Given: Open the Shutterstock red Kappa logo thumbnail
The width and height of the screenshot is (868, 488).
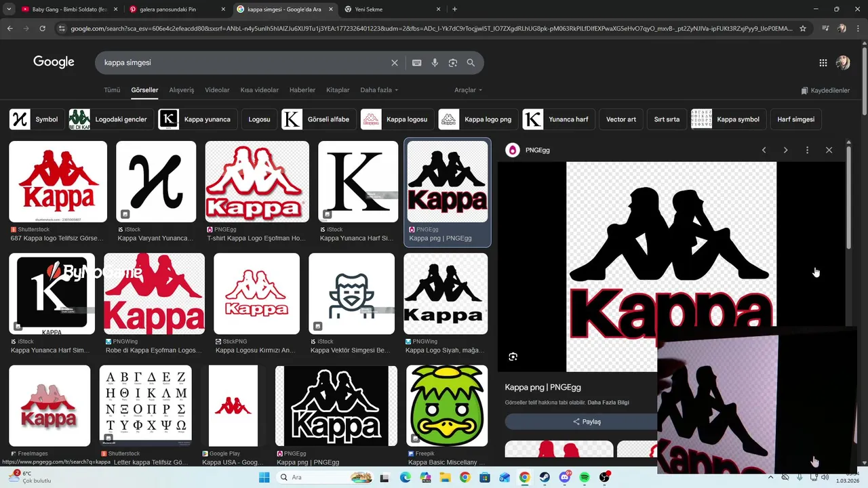Looking at the screenshot, I should point(58,182).
